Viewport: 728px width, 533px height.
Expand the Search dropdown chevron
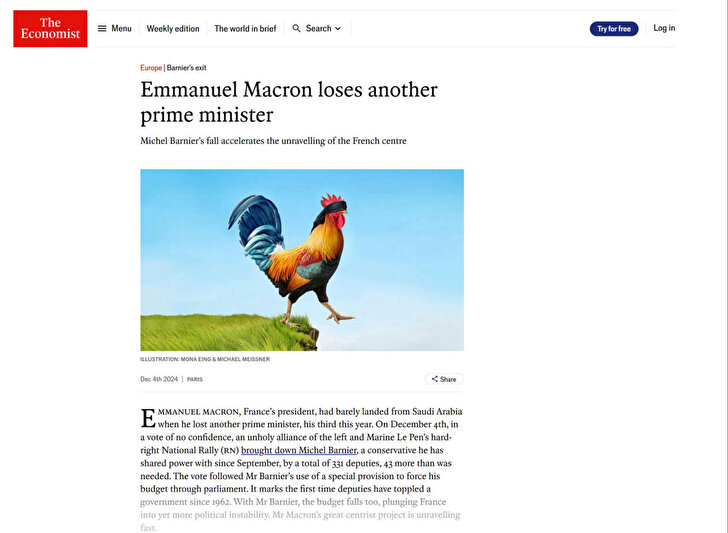pos(338,29)
